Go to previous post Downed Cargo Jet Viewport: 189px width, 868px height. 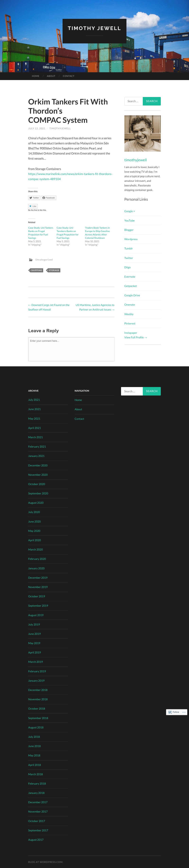[x=49, y=307]
